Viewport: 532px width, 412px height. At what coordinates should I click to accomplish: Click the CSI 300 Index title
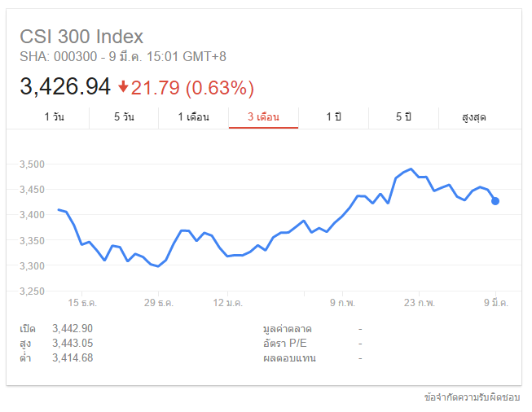pos(81,37)
